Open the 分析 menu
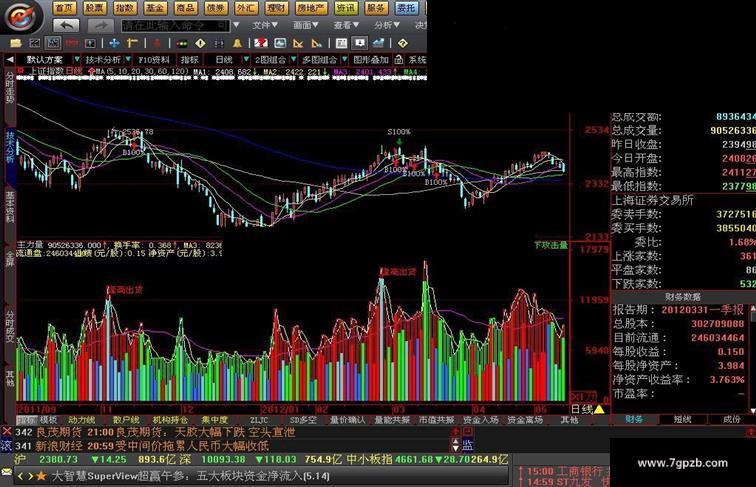 tap(387, 25)
